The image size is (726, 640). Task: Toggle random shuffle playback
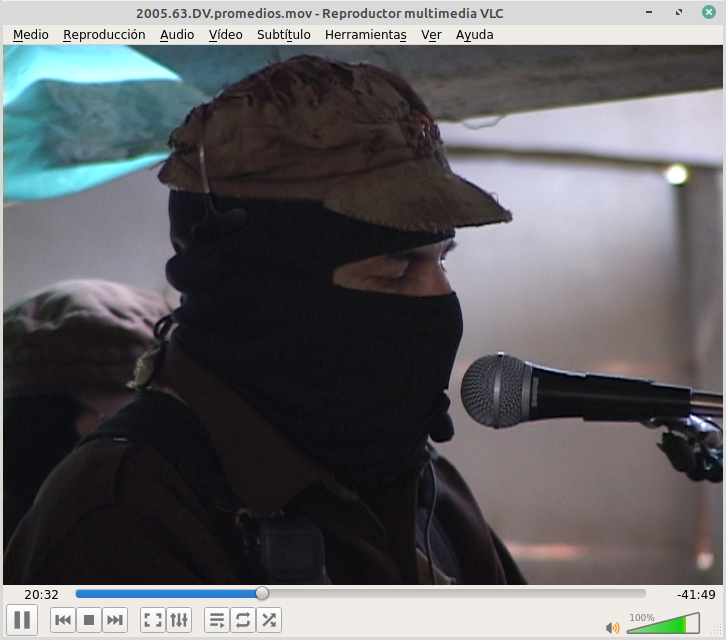268,620
